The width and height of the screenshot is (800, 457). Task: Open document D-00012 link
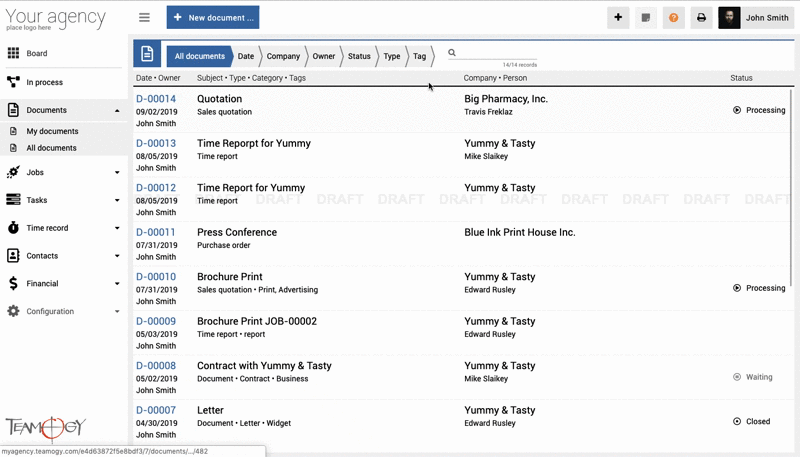tap(156, 188)
